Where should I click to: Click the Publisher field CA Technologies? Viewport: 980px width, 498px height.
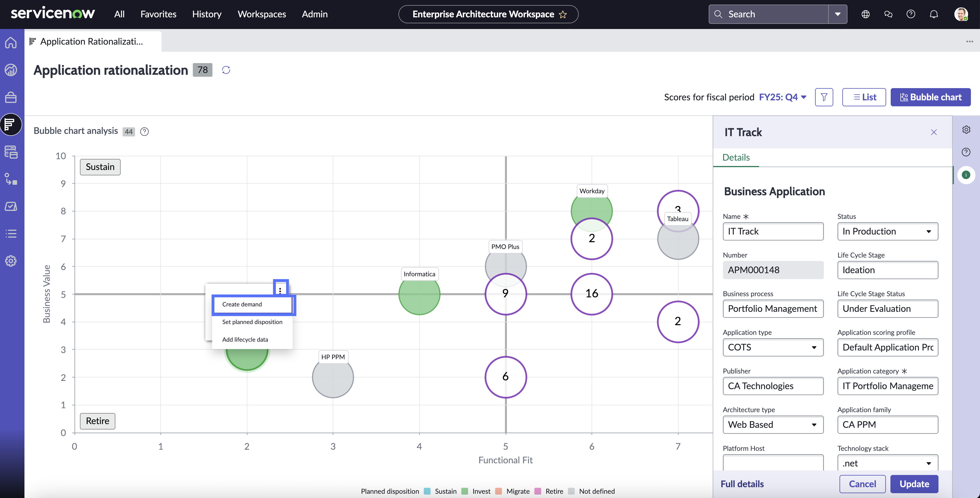coord(773,386)
